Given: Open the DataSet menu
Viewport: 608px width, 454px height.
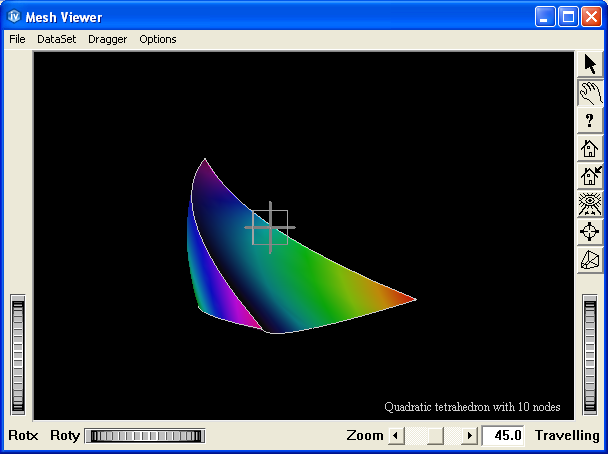Looking at the screenshot, I should 56,39.
